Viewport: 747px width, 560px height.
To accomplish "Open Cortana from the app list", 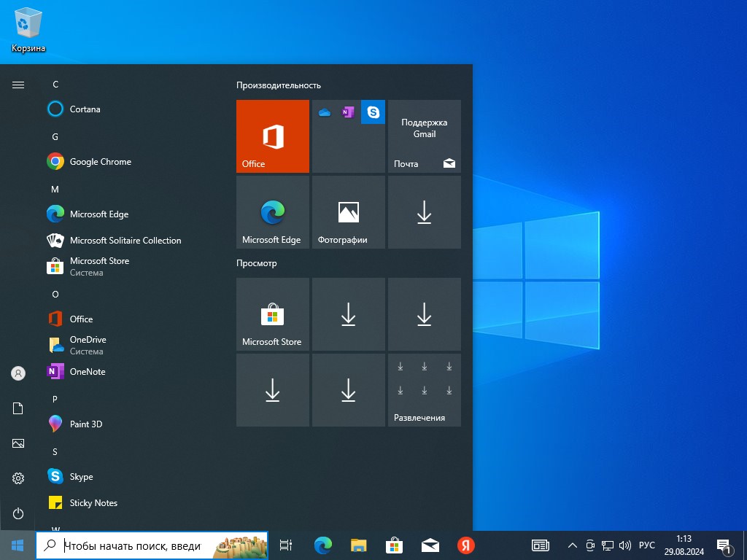I will [x=85, y=109].
